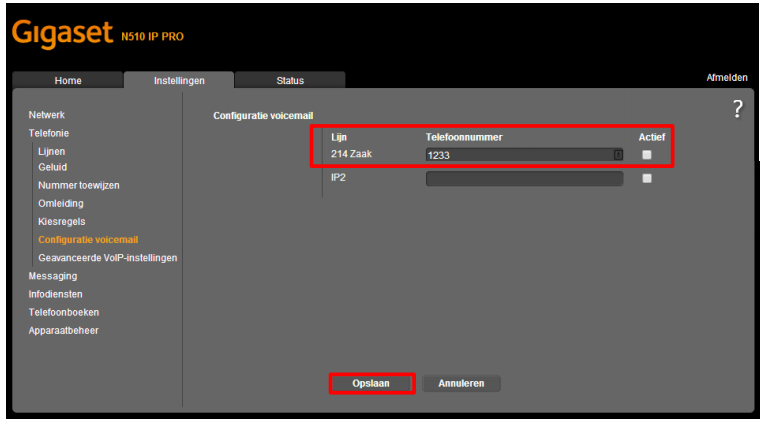Enable Actief checkbox for 214 Zaak line
Viewport: 765px width, 425px height.
coord(646,155)
